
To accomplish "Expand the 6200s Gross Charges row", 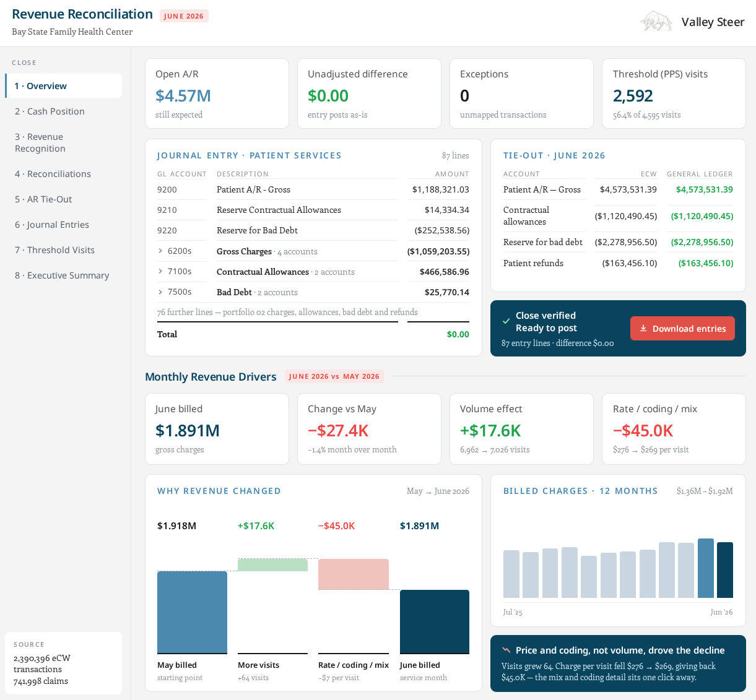I will (x=161, y=251).
